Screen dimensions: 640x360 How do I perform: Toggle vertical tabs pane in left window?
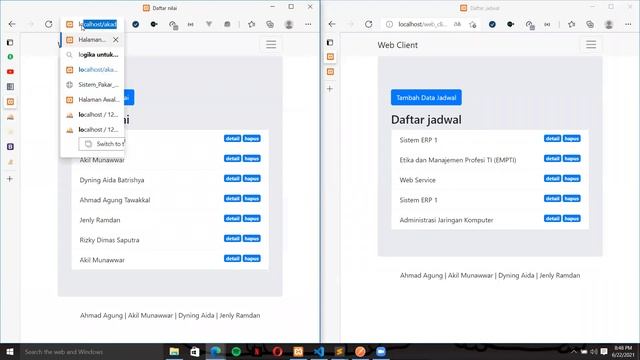point(10,42)
